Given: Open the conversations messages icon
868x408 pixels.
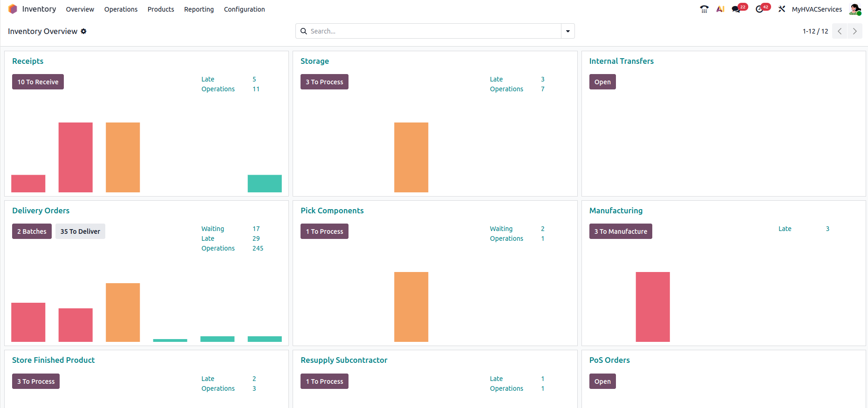Looking at the screenshot, I should click(x=736, y=9).
